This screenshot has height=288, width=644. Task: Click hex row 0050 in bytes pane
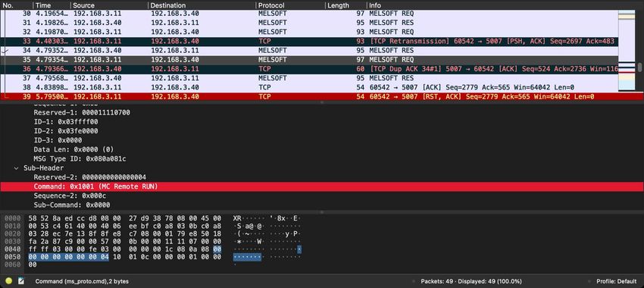125,257
